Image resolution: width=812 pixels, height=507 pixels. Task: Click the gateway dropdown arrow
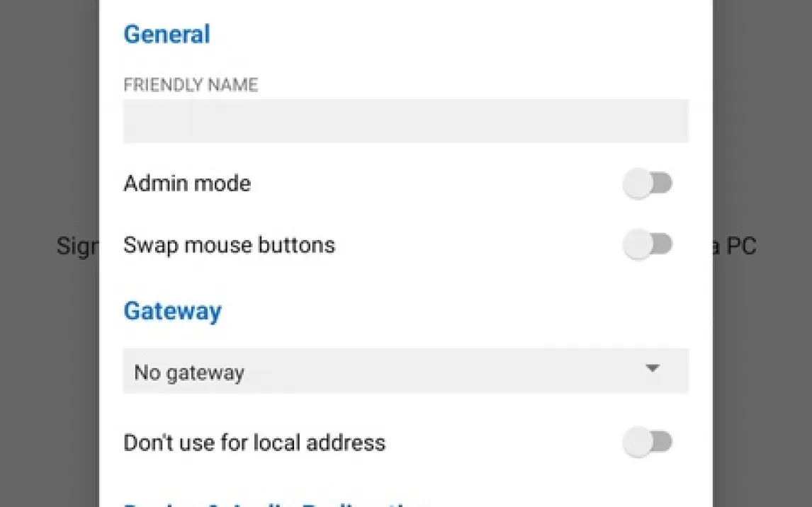pyautogui.click(x=653, y=368)
